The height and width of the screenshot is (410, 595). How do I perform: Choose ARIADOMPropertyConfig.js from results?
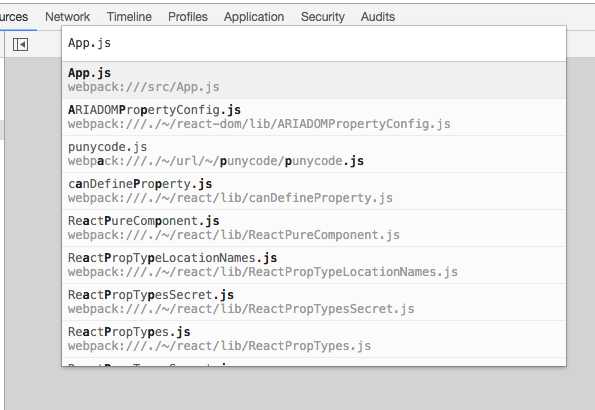(314, 117)
